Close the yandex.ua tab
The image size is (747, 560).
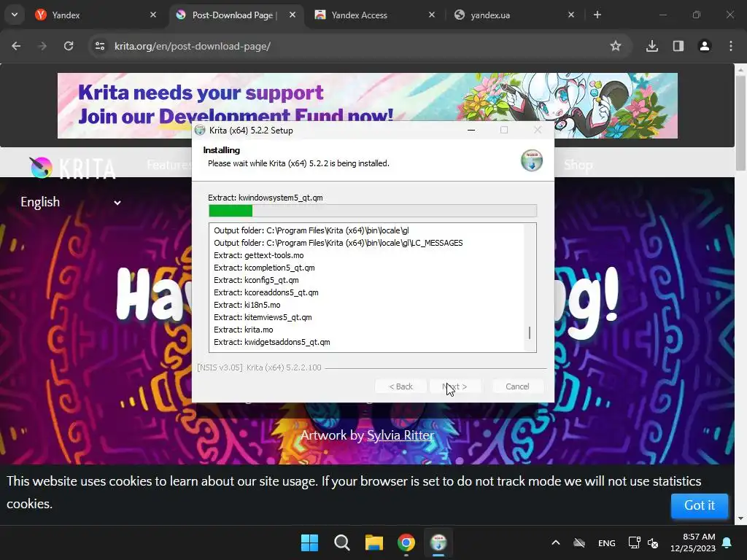point(571,15)
